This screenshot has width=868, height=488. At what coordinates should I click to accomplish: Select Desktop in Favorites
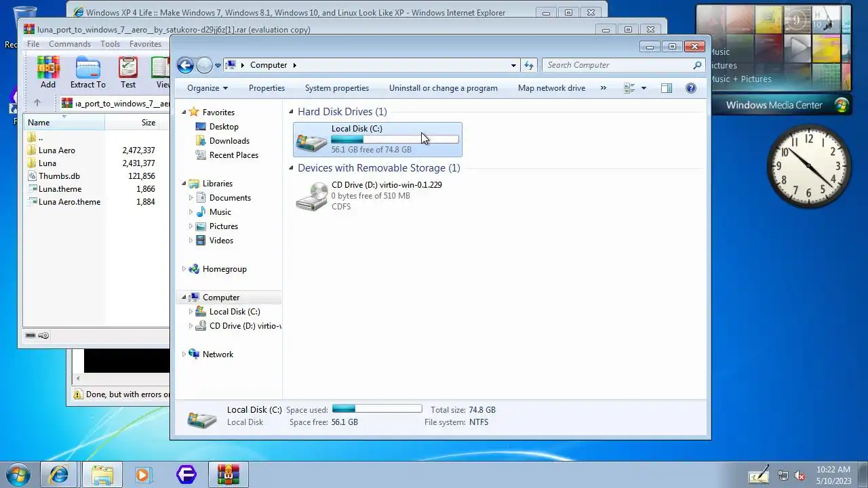pos(224,127)
